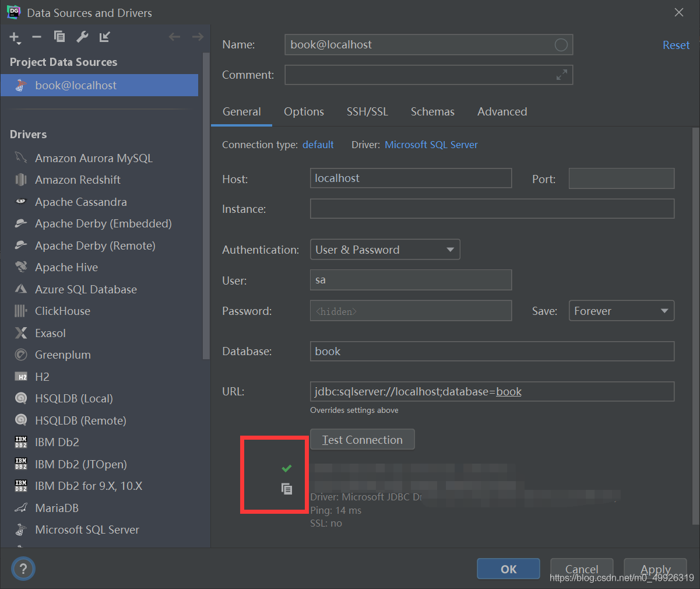Remove selected data source with minus icon

[x=37, y=37]
